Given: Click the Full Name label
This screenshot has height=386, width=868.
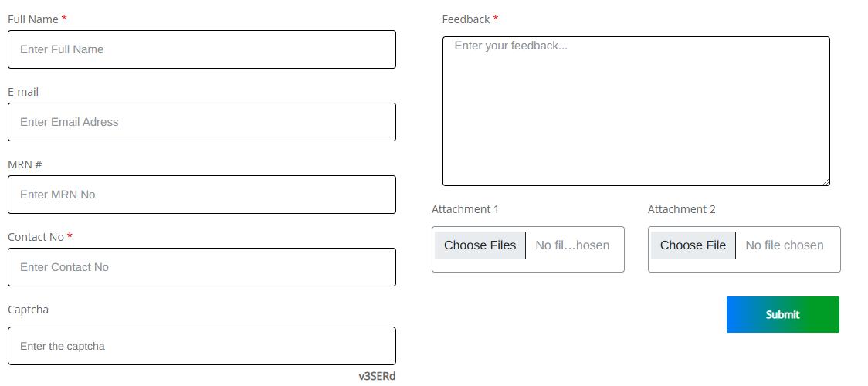Looking at the screenshot, I should (33, 19).
